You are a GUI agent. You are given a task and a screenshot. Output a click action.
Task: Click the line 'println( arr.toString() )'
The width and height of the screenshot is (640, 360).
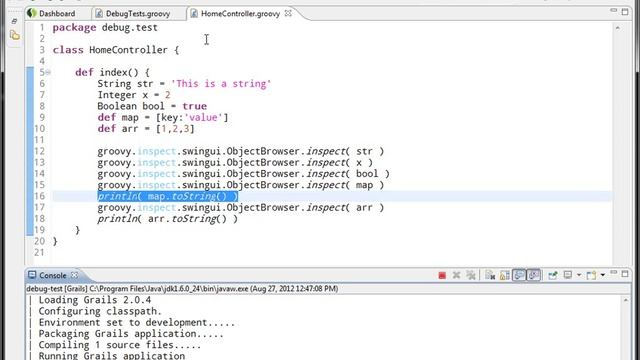click(x=167, y=219)
